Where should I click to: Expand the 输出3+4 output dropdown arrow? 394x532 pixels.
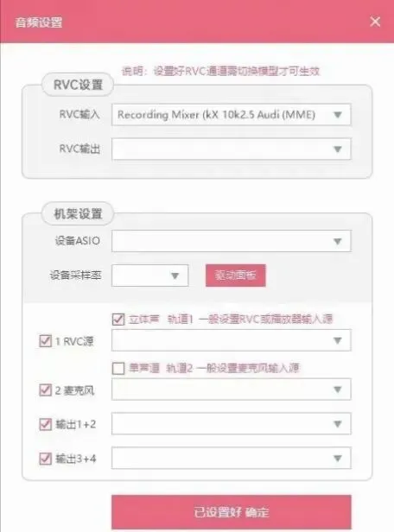338,459
